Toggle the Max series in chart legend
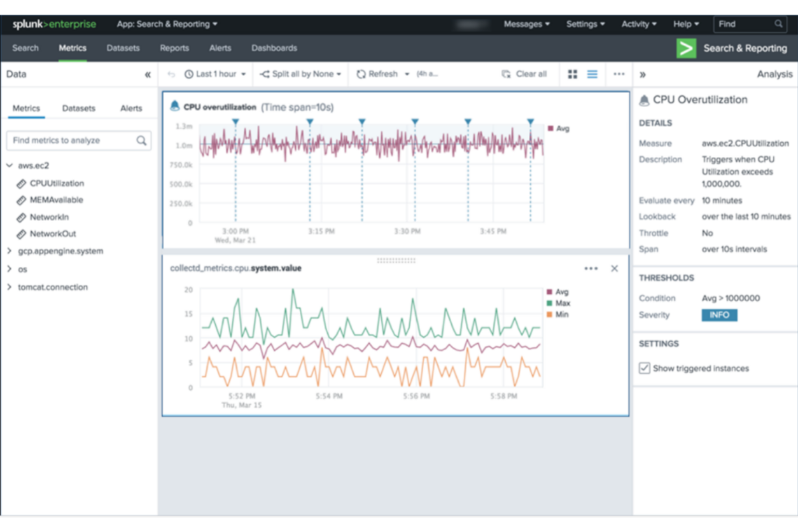Viewport: 798px width, 532px height. pos(549,302)
